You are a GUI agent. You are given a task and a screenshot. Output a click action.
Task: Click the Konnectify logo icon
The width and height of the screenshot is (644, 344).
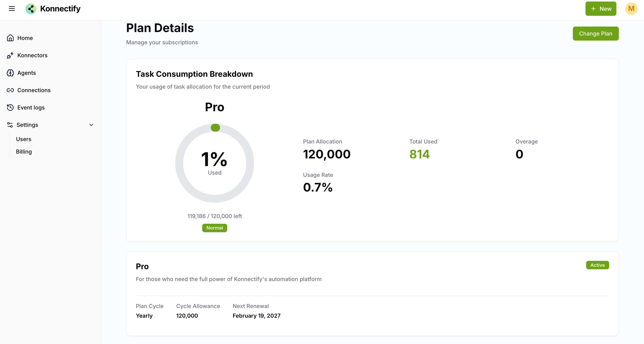[31, 9]
